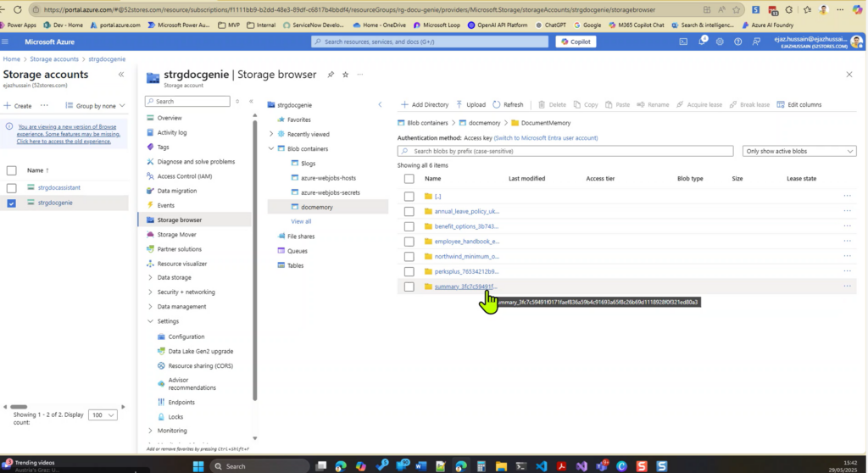Check the strgdocassistant storage account checkbox
Viewport: 868px width, 473px height.
pyautogui.click(x=12, y=188)
